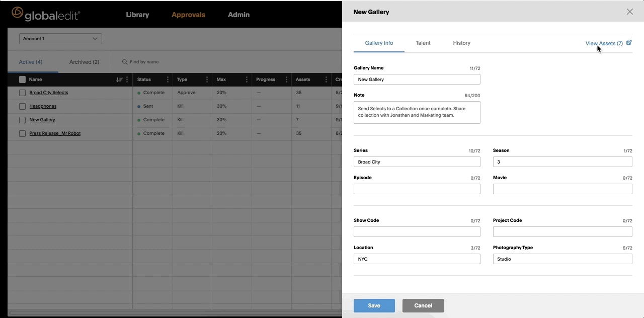The height and width of the screenshot is (318, 644).
Task: Click the assets count 11 in Headphones row
Action: 298,106
